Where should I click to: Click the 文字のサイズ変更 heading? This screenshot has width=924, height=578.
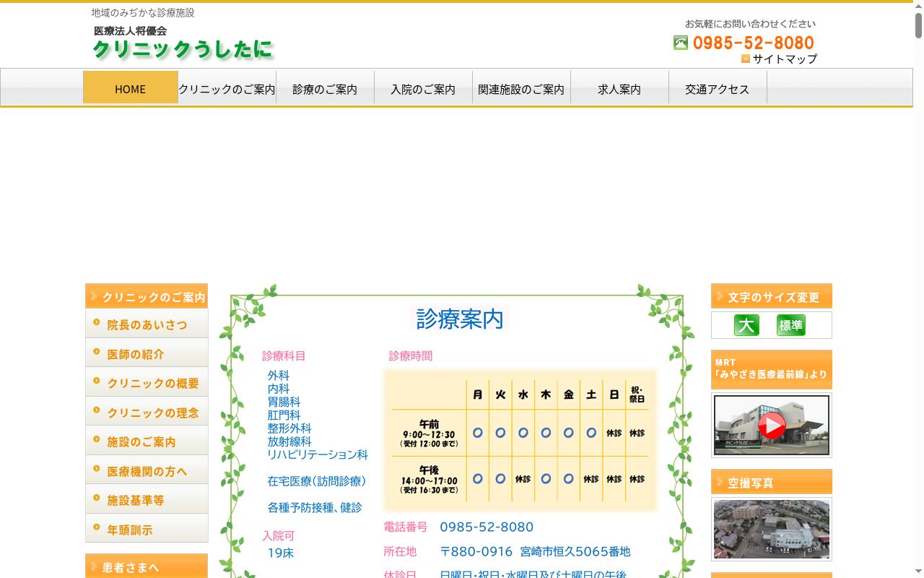772,296
